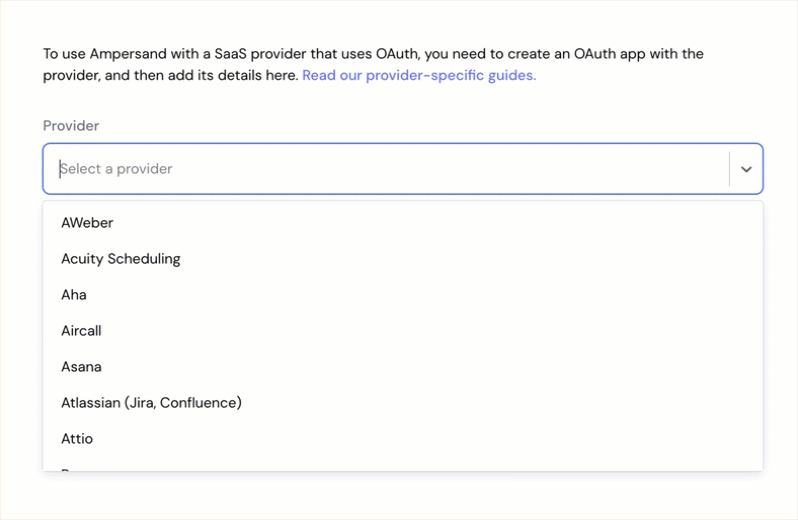Screen dimensions: 798x520
Task: Click the dropdown chevron arrow icon
Action: (746, 169)
